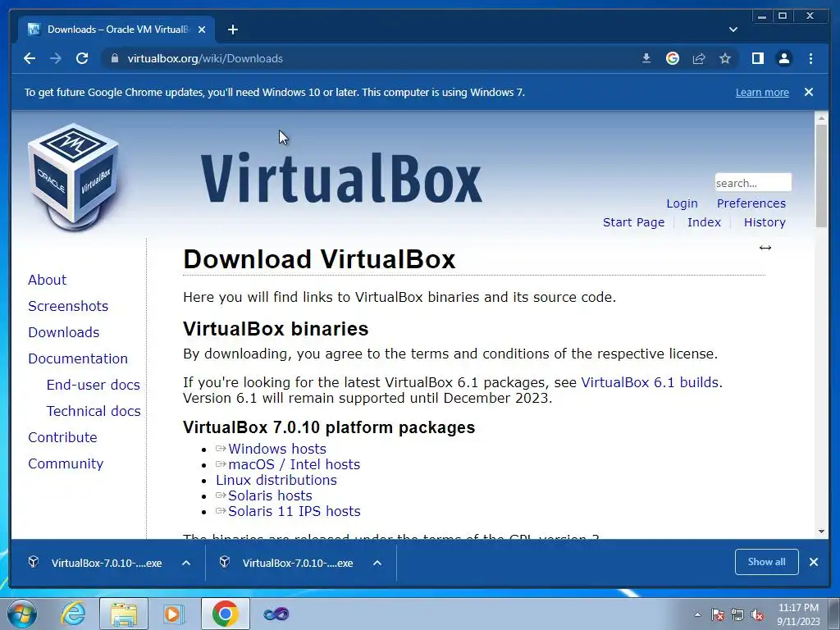Click the Google icon in address bar
Image resolution: width=840 pixels, height=630 pixels.
(673, 58)
